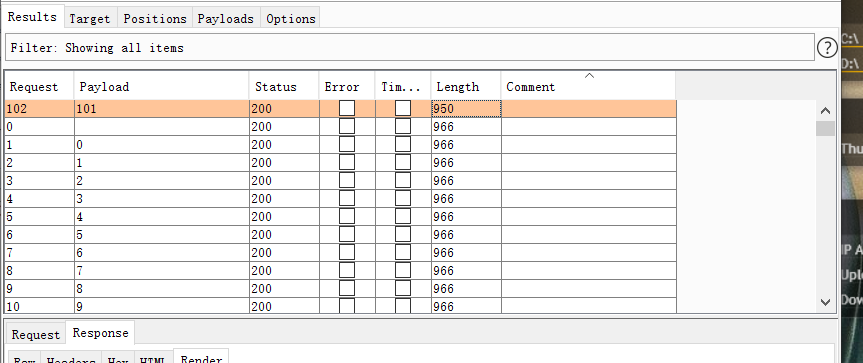Click scrollbar up arrow in results table

[x=824, y=111]
